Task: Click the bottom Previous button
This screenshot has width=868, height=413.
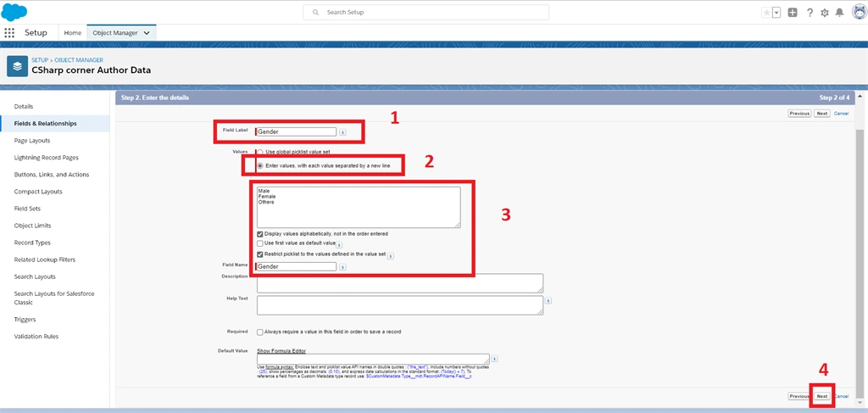Action: 800,396
